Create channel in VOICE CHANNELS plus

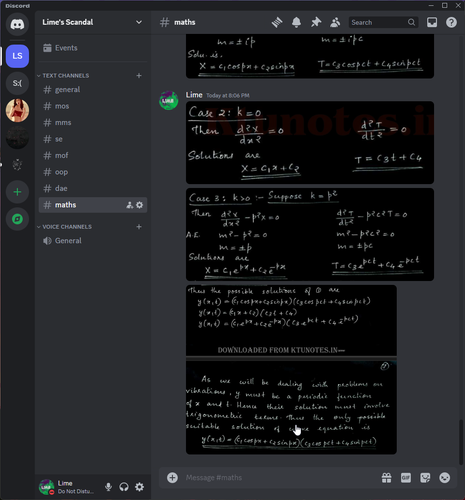(139, 227)
